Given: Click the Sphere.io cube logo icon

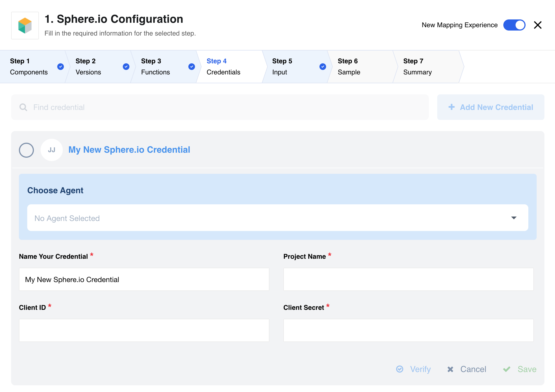Looking at the screenshot, I should (x=25, y=26).
